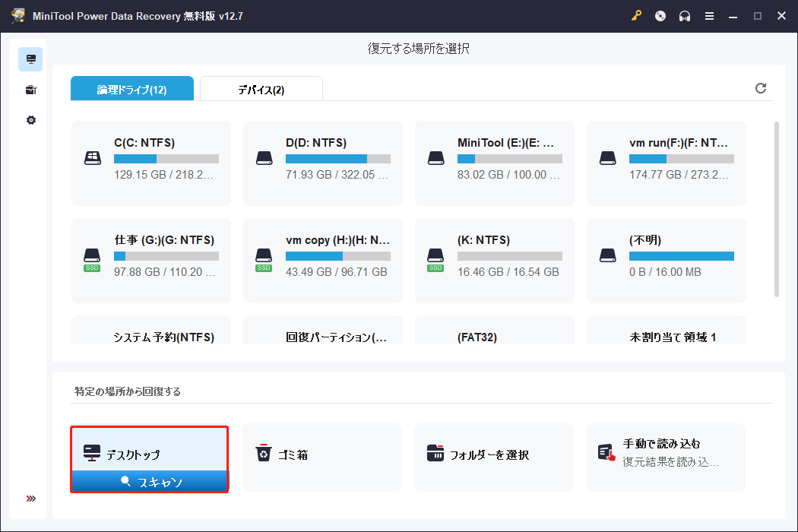Open settings via the gear icon
Image resolution: width=798 pixels, height=532 pixels.
click(30, 119)
